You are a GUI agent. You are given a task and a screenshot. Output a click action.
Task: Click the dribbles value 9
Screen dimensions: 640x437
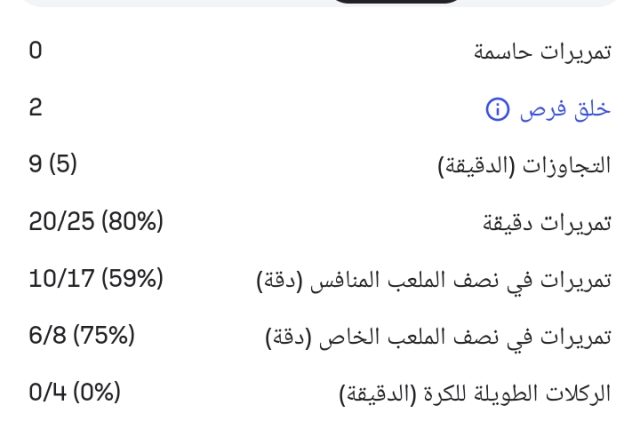click(35, 165)
